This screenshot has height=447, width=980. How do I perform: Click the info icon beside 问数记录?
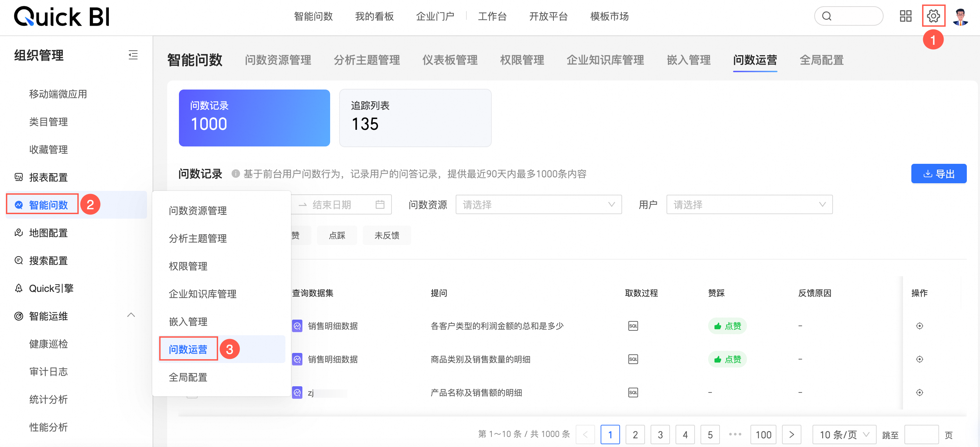coord(235,174)
